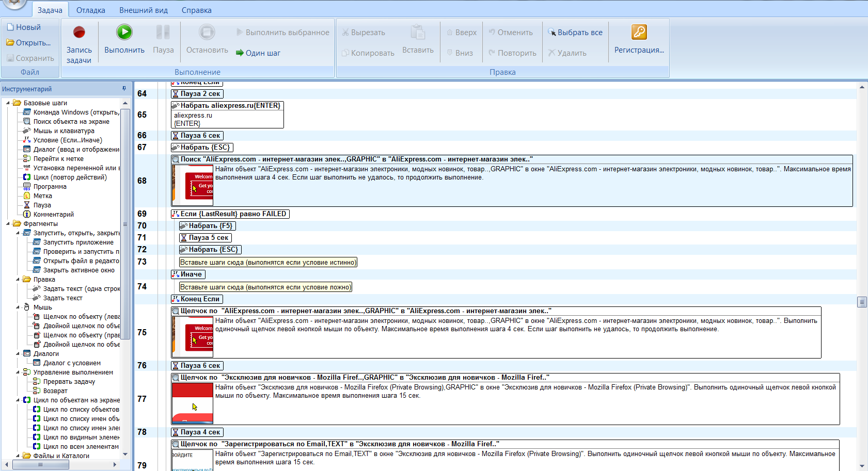Click the toolbox vertical scrollbar thumb

coord(125,224)
